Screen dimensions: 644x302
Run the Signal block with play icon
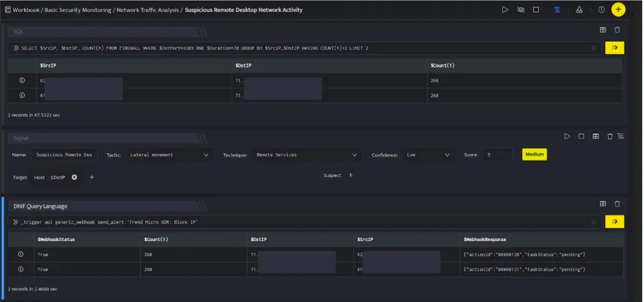coord(567,136)
